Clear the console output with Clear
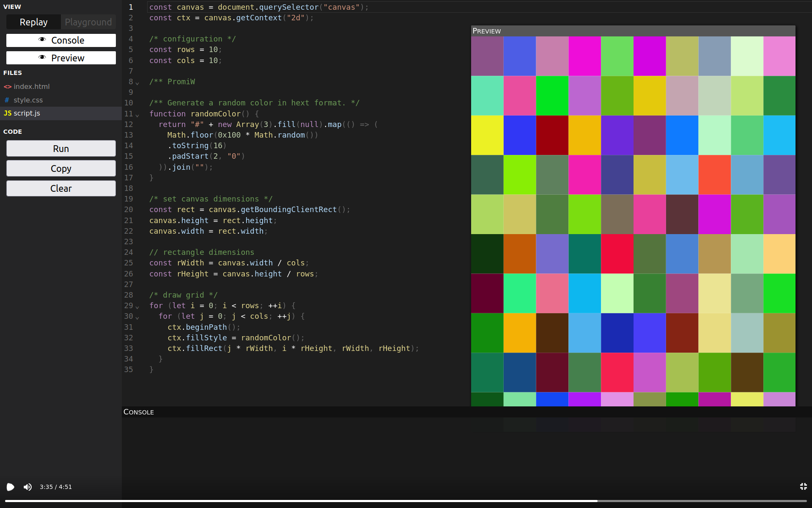Image resolution: width=812 pixels, height=508 pixels. tap(61, 188)
